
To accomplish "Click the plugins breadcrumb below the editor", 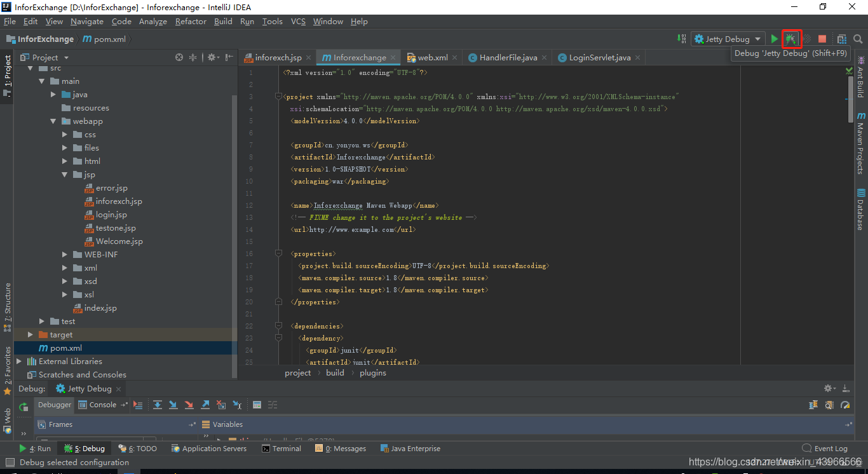I will pyautogui.click(x=373, y=373).
